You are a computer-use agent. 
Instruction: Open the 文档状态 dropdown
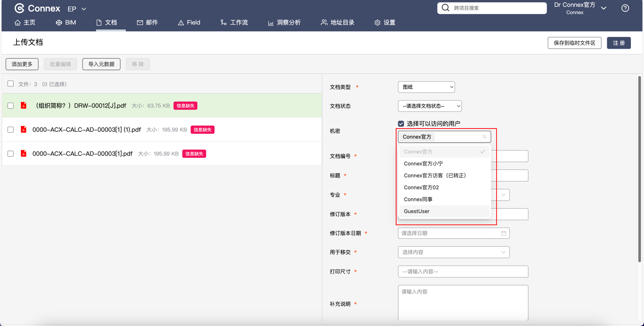(430, 106)
